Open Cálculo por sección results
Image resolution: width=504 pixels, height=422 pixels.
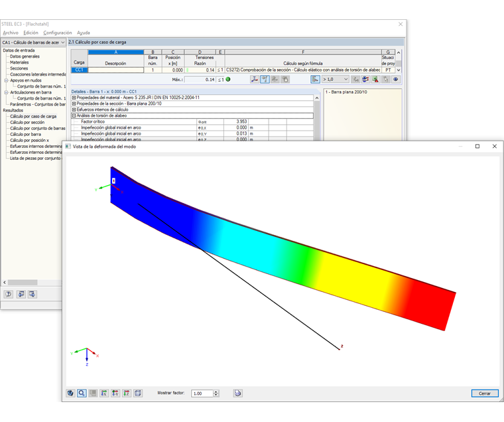coord(27,122)
